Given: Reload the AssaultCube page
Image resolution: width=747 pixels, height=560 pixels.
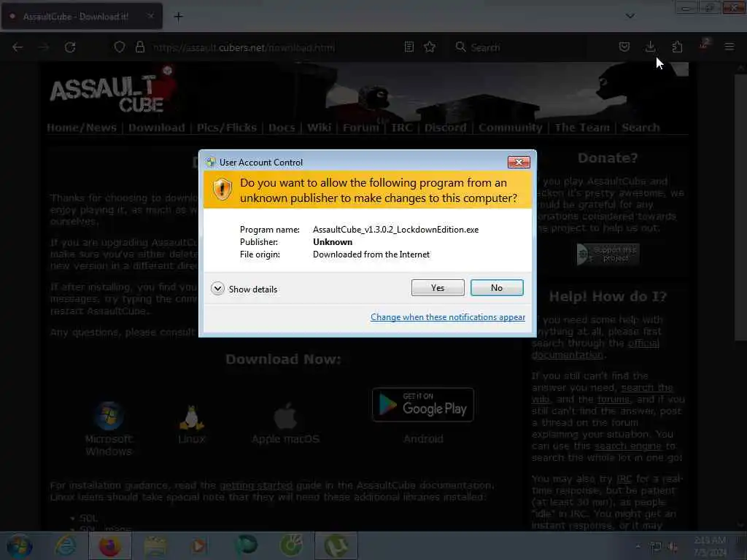Looking at the screenshot, I should 70,47.
